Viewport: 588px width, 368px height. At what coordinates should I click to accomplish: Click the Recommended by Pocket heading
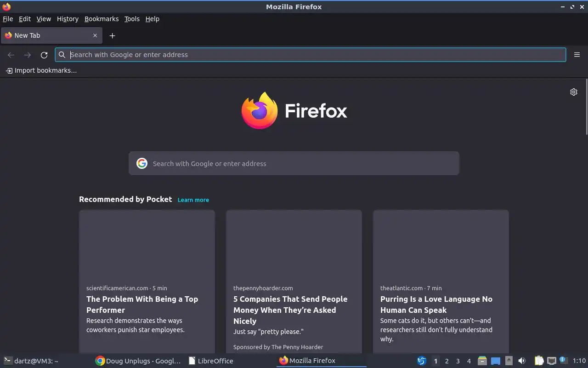[125, 199]
